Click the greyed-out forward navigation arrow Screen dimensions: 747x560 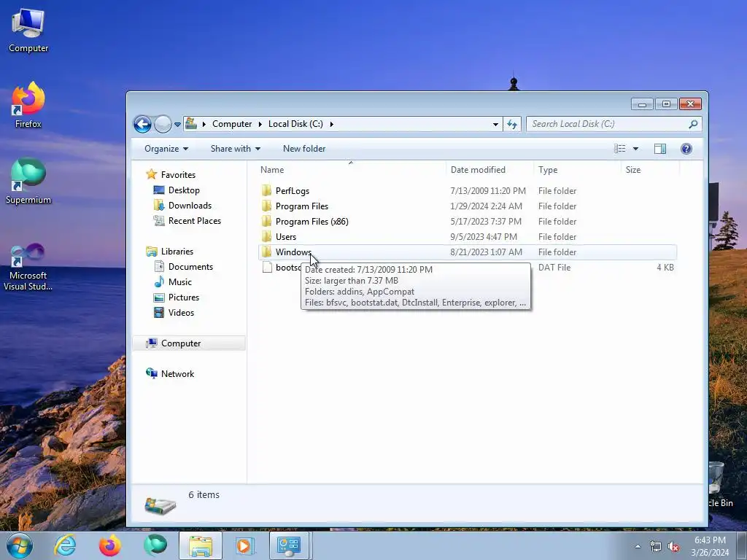(163, 124)
